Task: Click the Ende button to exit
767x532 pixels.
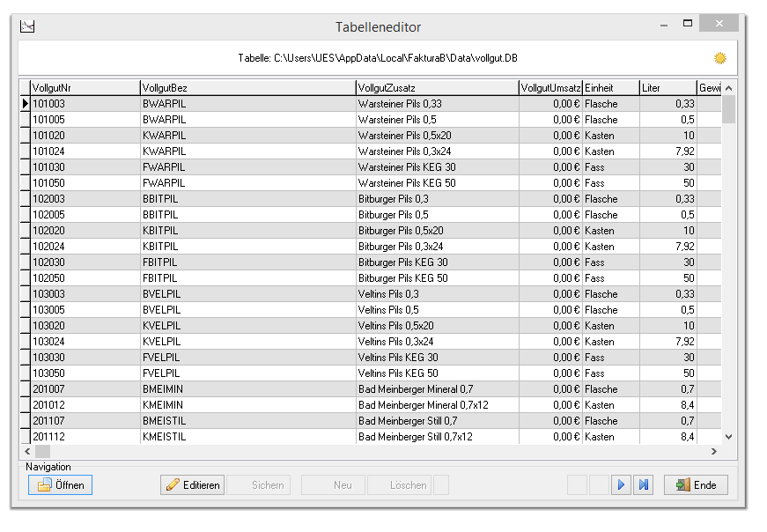Action: point(696,485)
